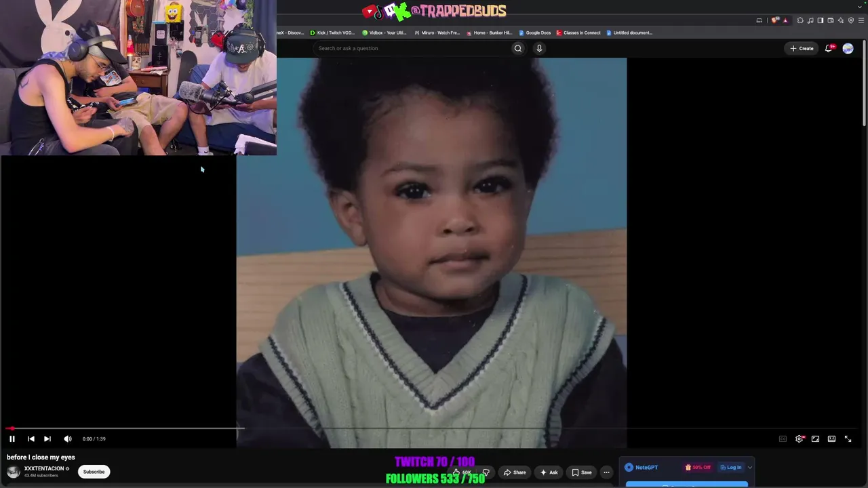
Task: Click the cast screen icon in address bar
Action: [759, 20]
